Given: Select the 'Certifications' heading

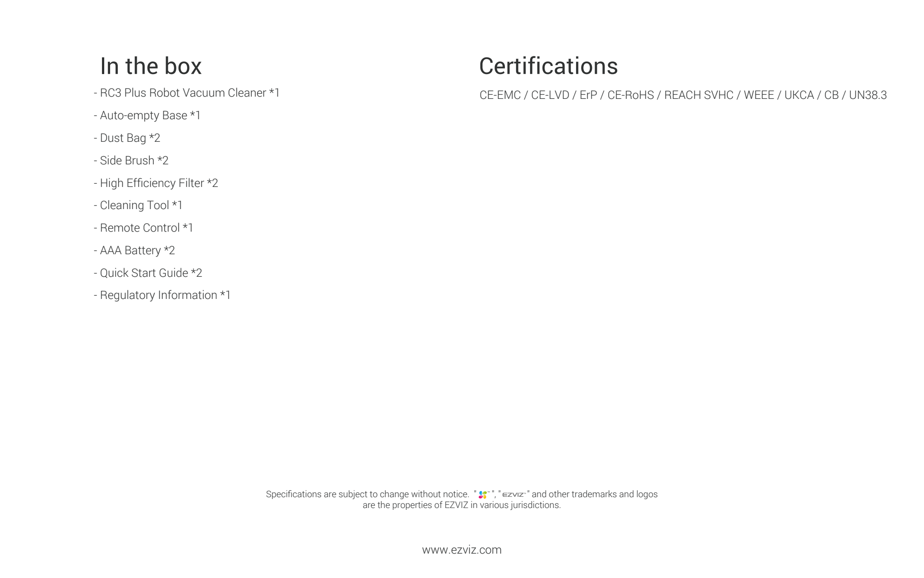Looking at the screenshot, I should [548, 66].
